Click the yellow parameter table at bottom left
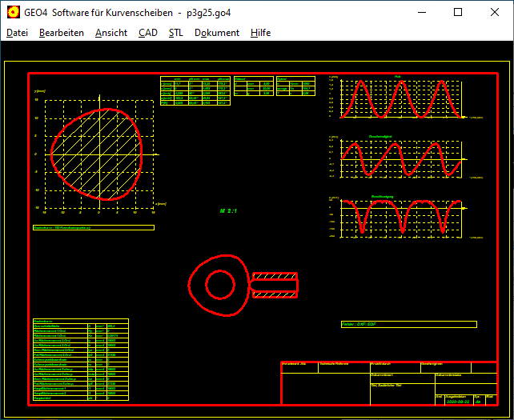Image resolution: width=514 pixels, height=420 pixels. click(80, 360)
